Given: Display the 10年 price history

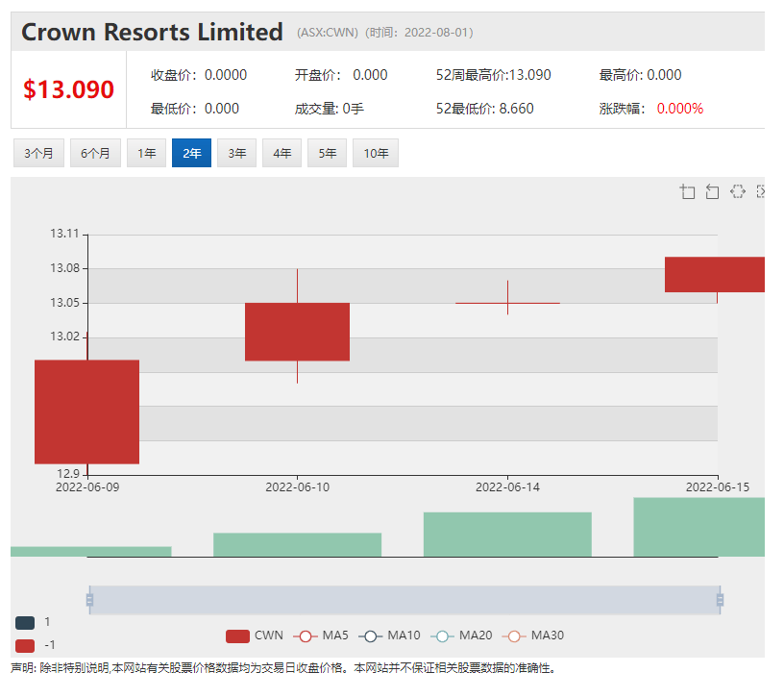Looking at the screenshot, I should pyautogui.click(x=376, y=153).
